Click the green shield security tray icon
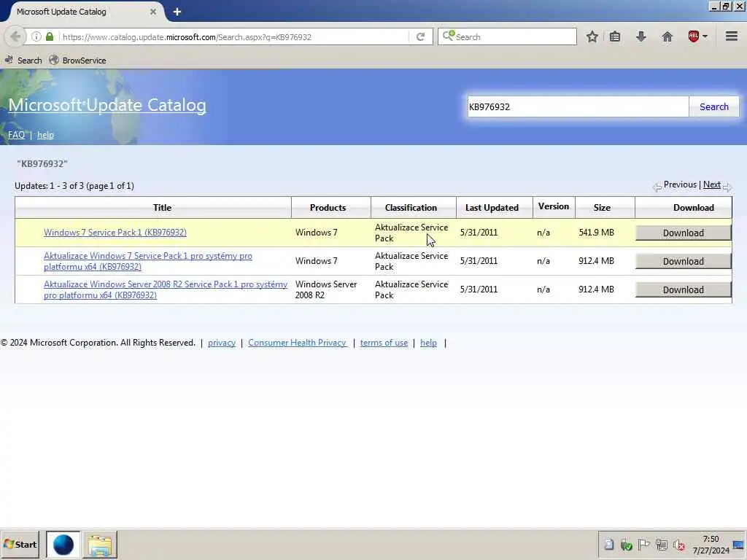Image resolution: width=747 pixels, height=560 pixels. pyautogui.click(x=627, y=544)
